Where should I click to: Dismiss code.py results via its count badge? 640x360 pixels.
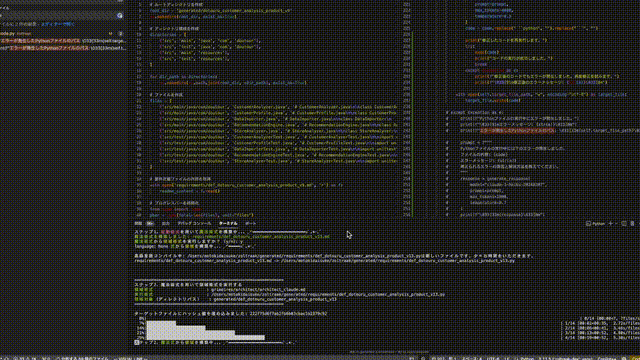pyautogui.click(x=120, y=34)
